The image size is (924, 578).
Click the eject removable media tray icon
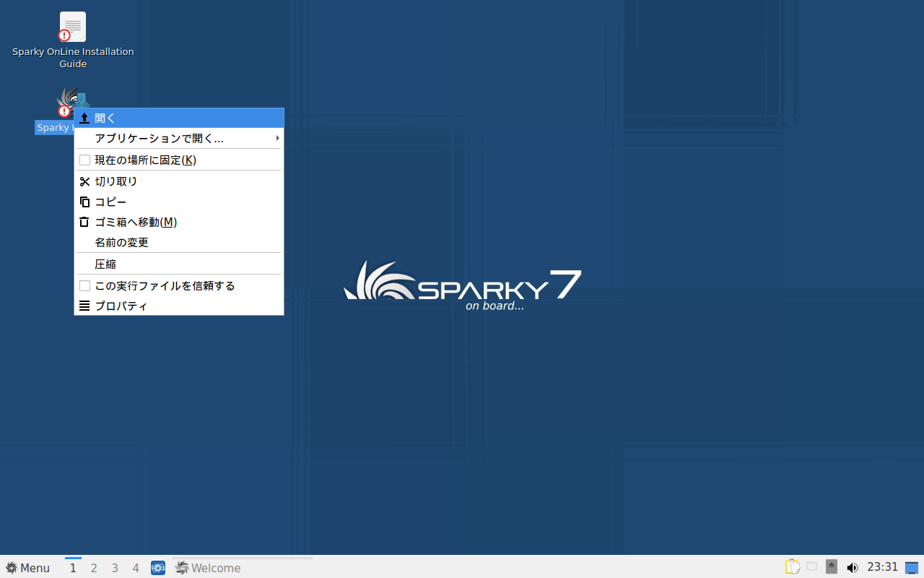point(832,567)
